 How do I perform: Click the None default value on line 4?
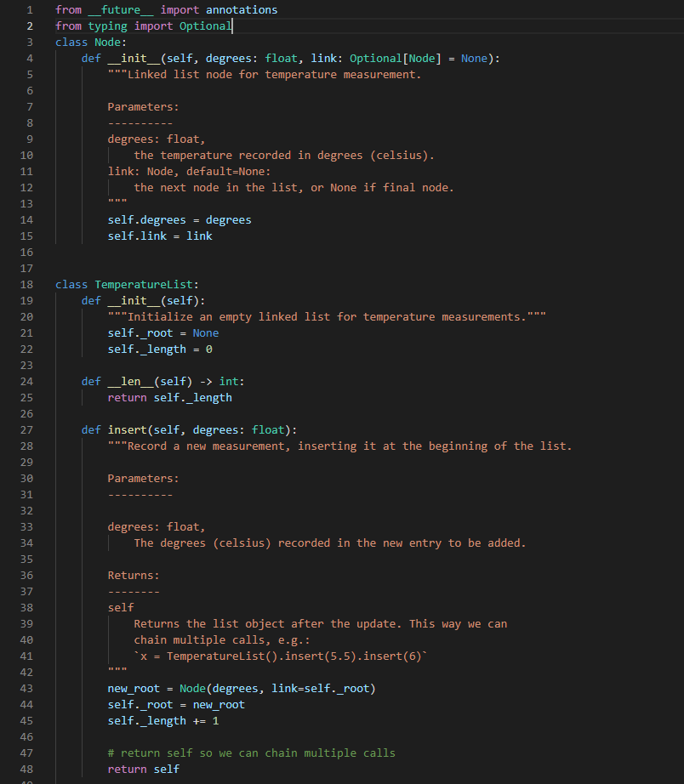(474, 58)
